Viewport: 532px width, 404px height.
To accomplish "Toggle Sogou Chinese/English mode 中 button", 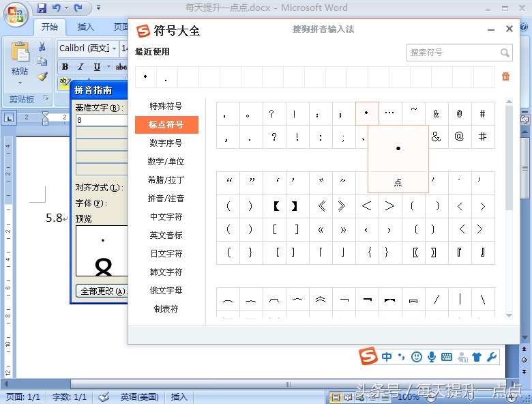I will [x=387, y=357].
